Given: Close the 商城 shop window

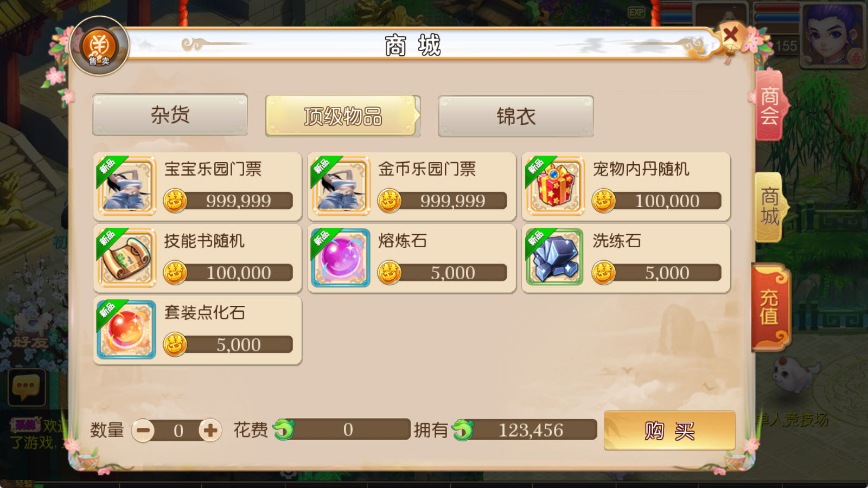Looking at the screenshot, I should [730, 36].
